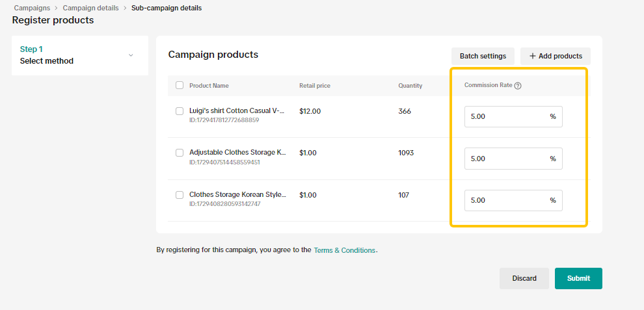Go to Campaigns breadcrumb
Image resolution: width=644 pixels, height=310 pixels.
tap(32, 8)
